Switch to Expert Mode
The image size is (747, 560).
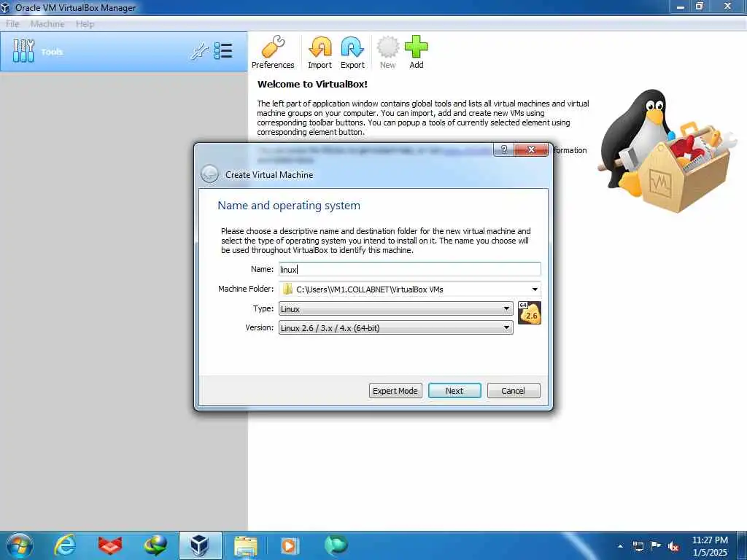click(395, 391)
